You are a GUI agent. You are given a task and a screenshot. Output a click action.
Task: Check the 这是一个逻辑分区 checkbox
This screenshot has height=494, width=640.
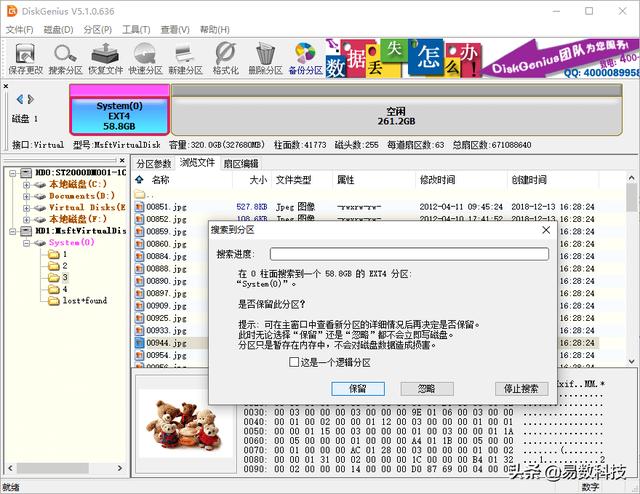293,362
